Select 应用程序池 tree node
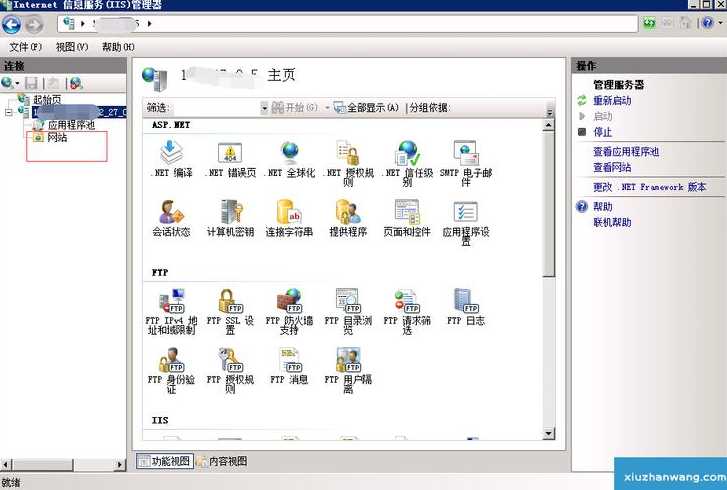Viewport: 727px width, 490px height. click(x=71, y=125)
